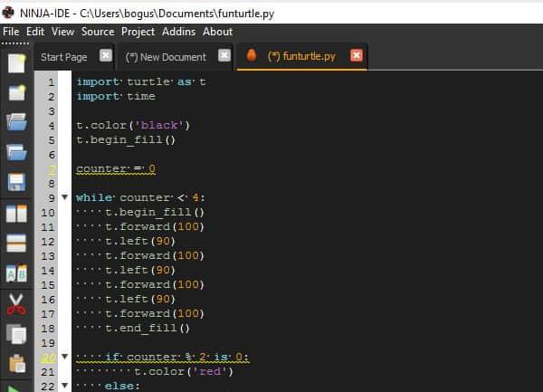543x392 pixels.
Task: Split the editor horizontally using toolbar icon
Action: tap(16, 243)
